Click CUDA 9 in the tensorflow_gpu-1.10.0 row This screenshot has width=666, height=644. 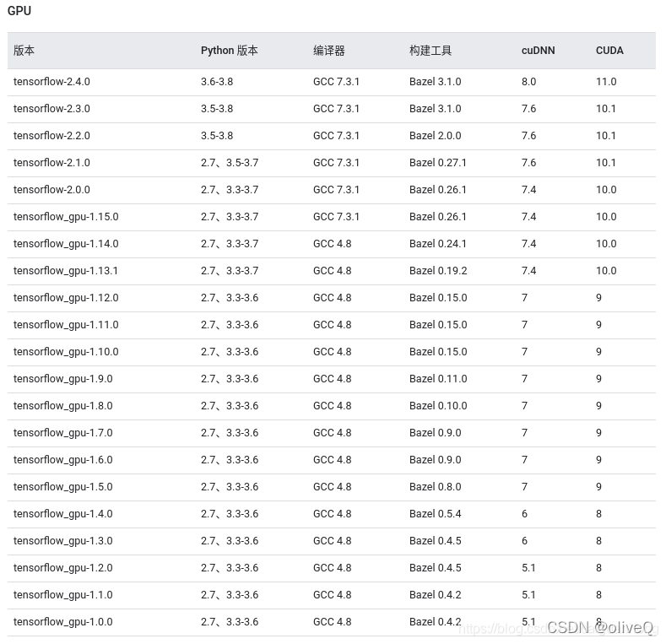coord(598,352)
